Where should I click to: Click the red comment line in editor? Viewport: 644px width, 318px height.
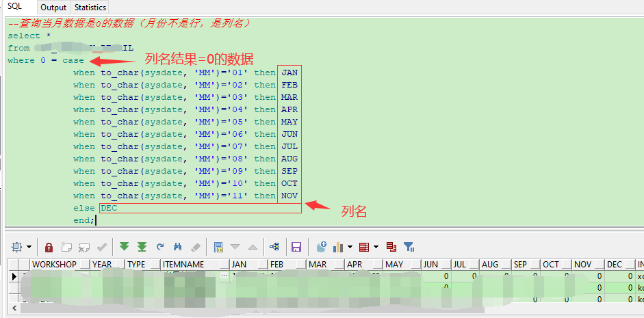tap(129, 23)
